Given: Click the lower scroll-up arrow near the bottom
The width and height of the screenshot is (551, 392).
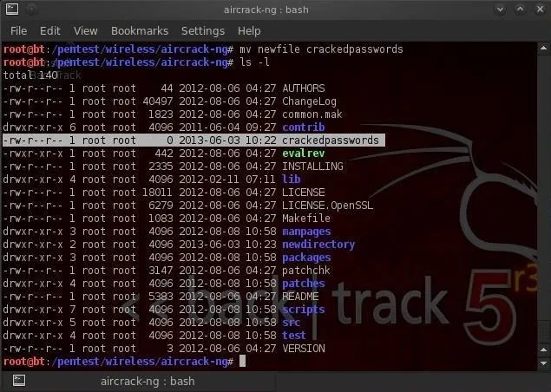Looking at the screenshot, I should 543,350.
